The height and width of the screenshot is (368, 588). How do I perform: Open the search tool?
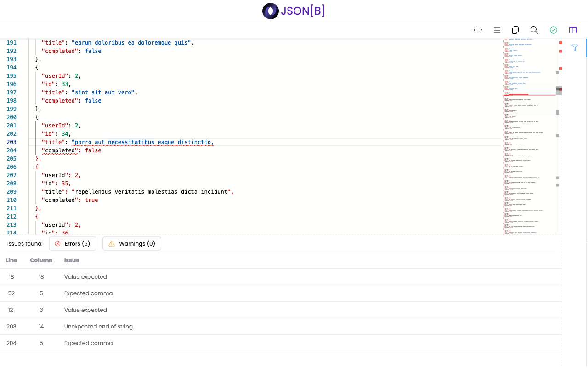534,29
